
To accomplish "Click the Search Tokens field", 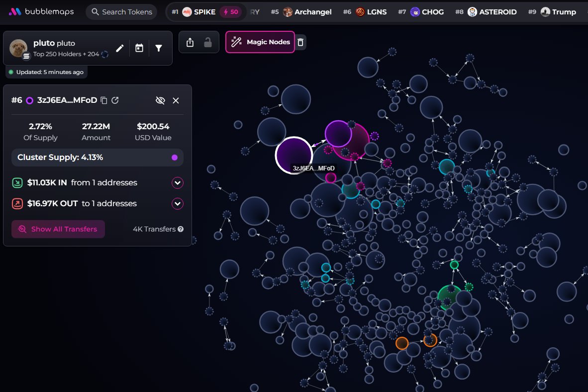I will 122,12.
